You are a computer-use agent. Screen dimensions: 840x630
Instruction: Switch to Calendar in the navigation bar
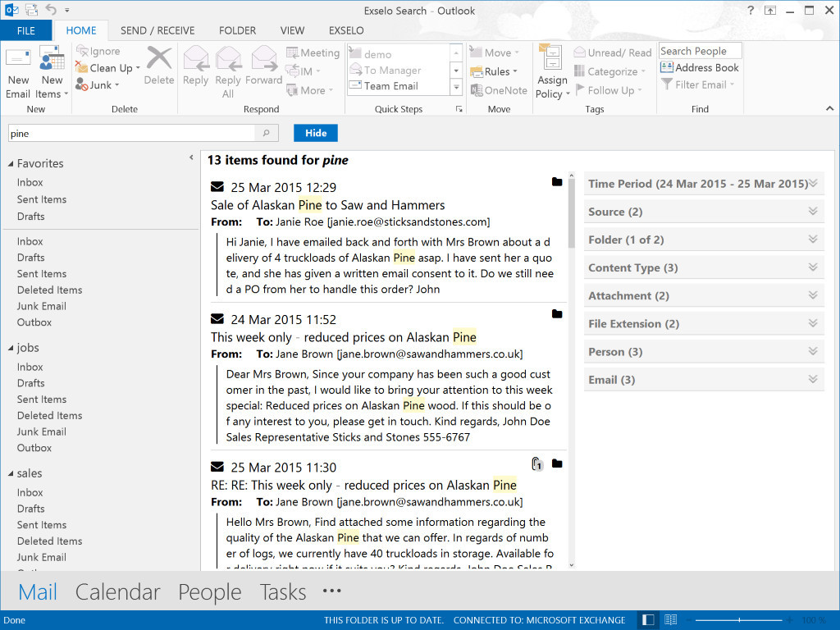click(117, 592)
